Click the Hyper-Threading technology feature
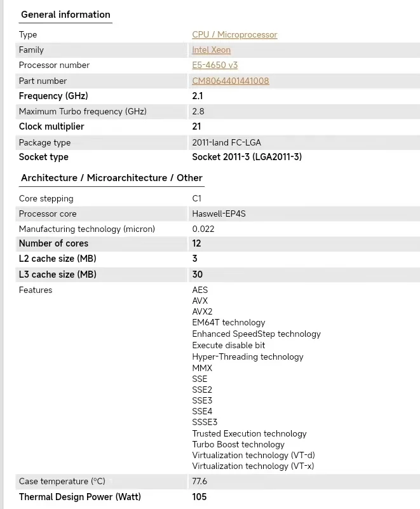The image size is (420, 509). 248,356
